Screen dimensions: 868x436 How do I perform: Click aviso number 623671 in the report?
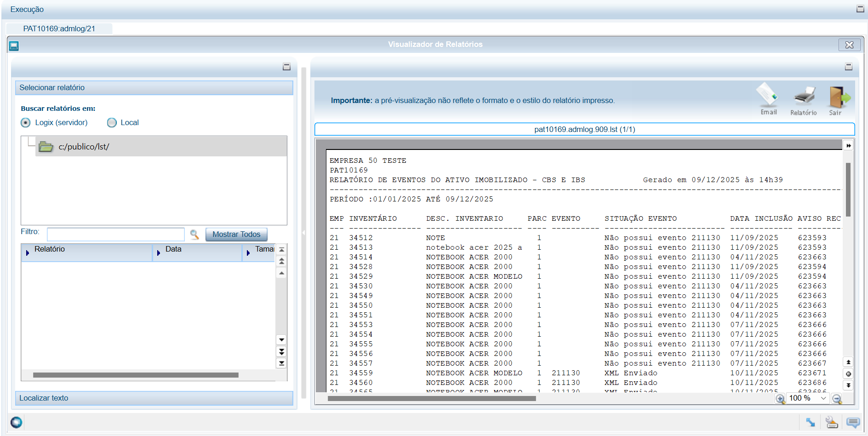(812, 373)
